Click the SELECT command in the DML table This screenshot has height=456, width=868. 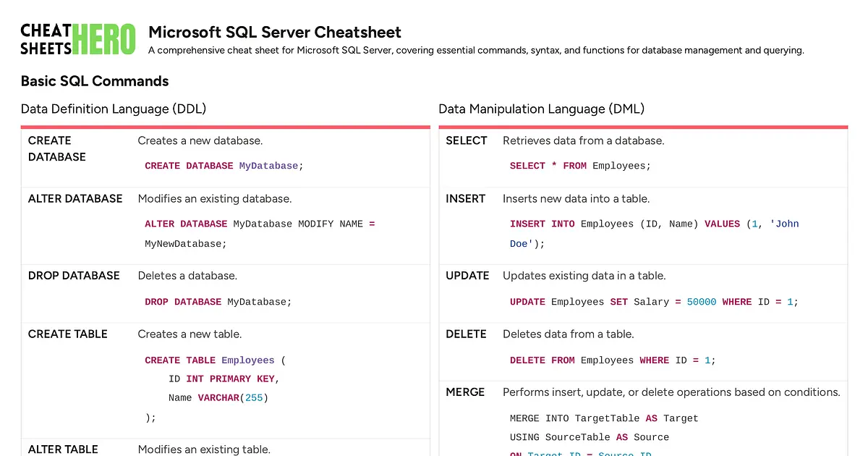467,140
